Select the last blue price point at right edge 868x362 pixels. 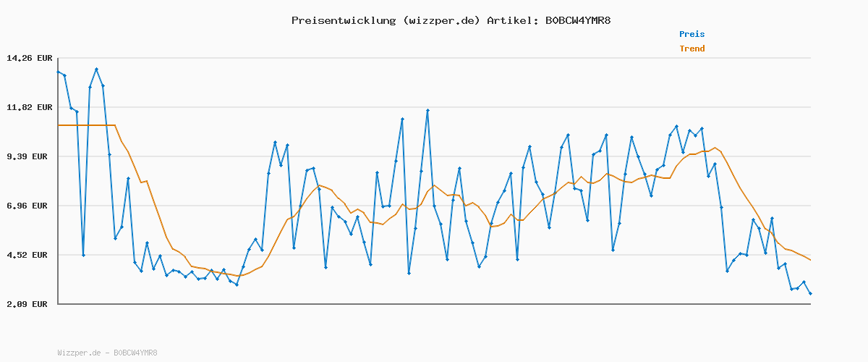810,293
